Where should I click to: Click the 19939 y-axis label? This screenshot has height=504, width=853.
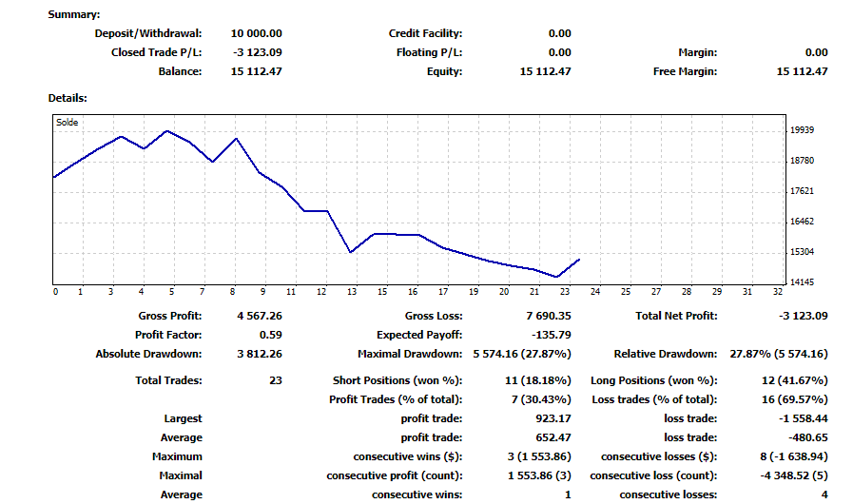click(802, 130)
